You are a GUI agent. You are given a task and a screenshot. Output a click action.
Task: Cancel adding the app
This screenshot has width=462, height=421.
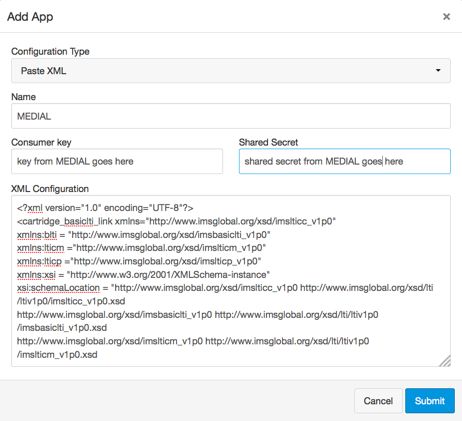coord(378,401)
